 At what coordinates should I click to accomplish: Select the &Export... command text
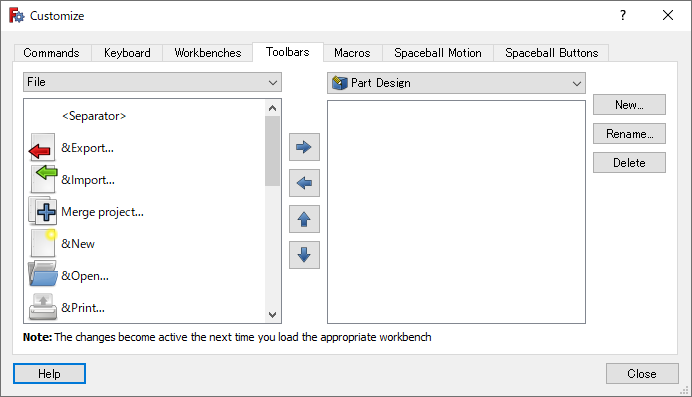(87, 148)
